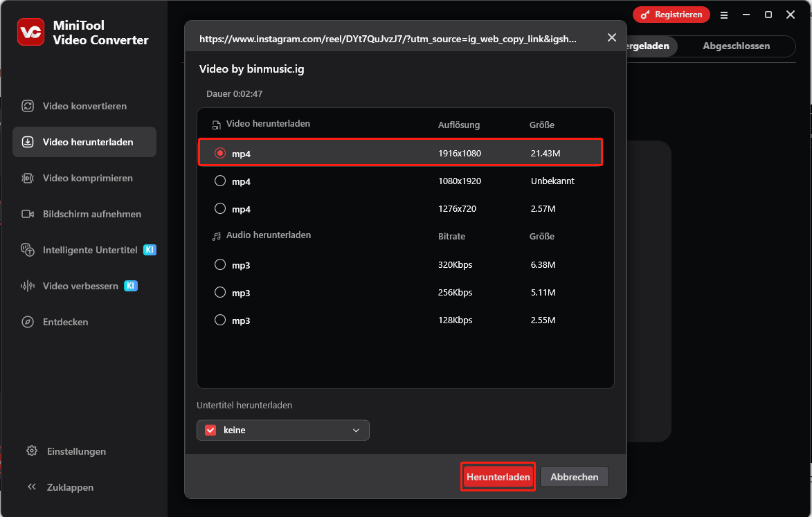Click the Untertitel herunterladen label
Screen dimensions: 812x517
point(244,405)
